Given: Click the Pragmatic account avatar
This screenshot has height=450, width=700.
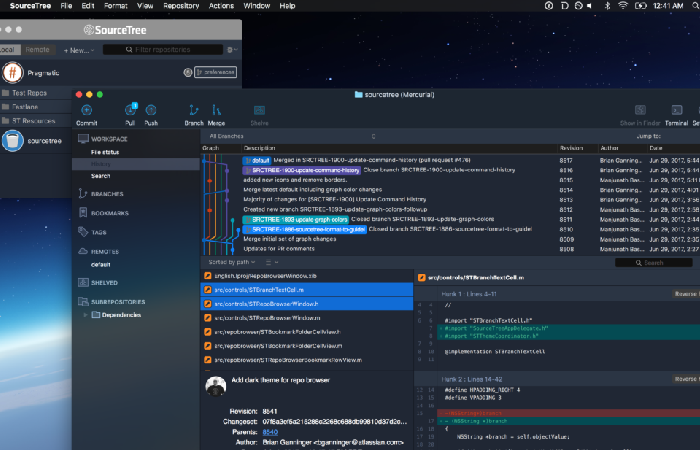Looking at the screenshot, I should pyautogui.click(x=12, y=72).
